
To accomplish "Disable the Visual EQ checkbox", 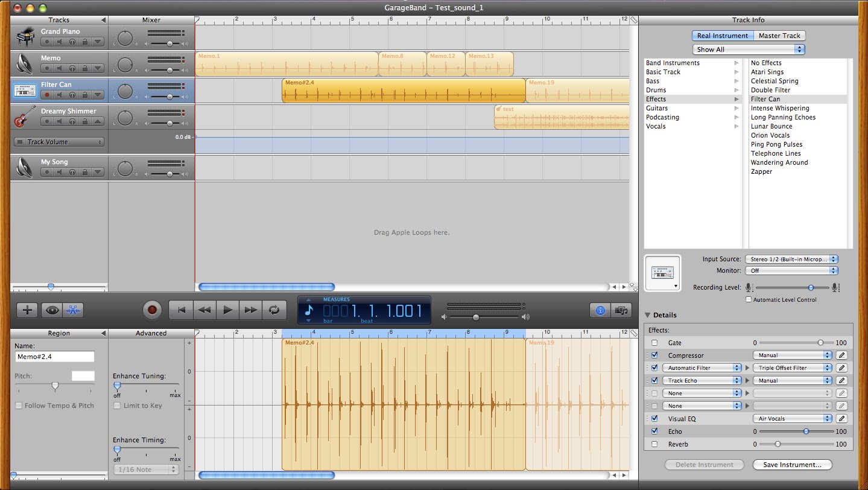I will [x=654, y=419].
